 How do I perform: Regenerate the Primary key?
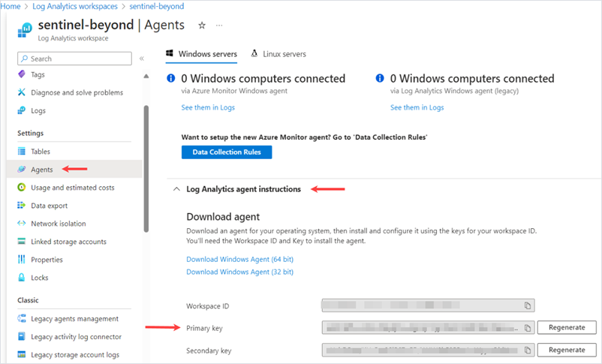[567, 328]
